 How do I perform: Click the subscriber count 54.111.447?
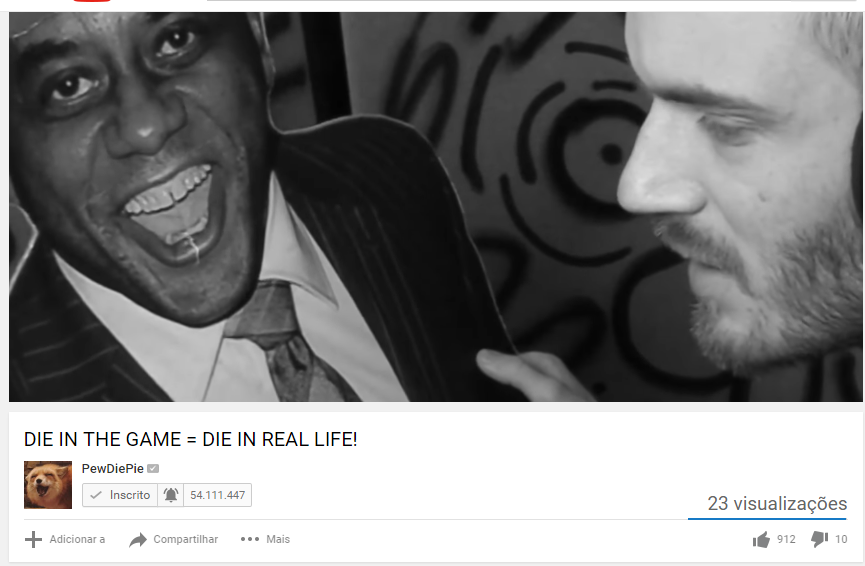tap(217, 495)
